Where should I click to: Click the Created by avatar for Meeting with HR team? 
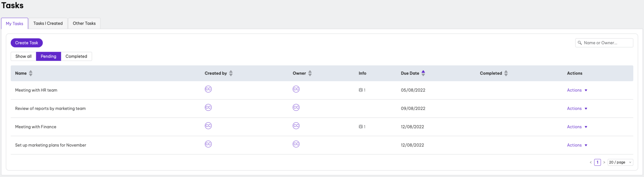pos(208,89)
